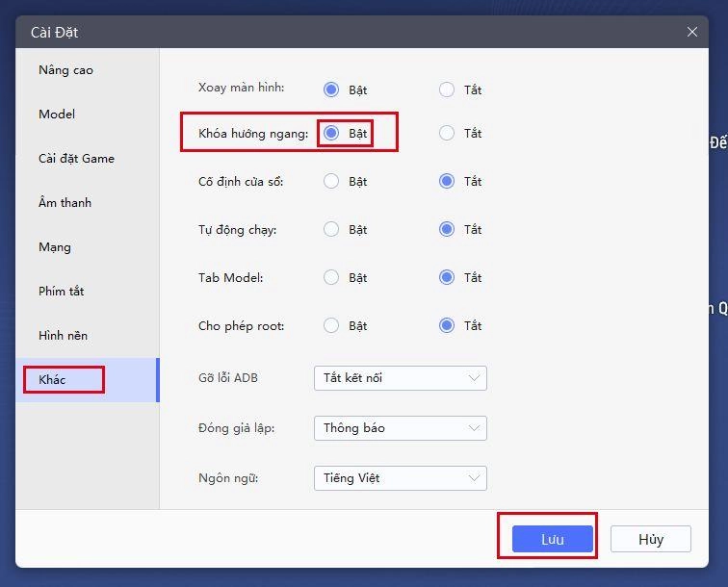728x587 pixels.
Task: Switch to the Model settings tab
Action: pyautogui.click(x=57, y=115)
